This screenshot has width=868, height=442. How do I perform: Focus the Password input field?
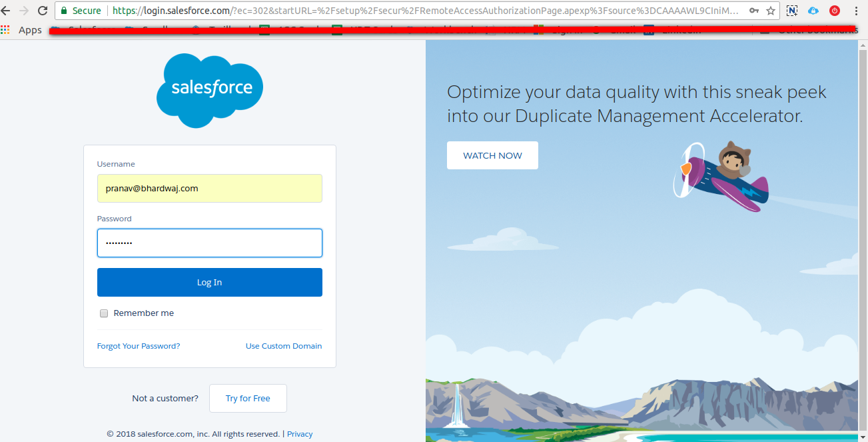click(210, 243)
